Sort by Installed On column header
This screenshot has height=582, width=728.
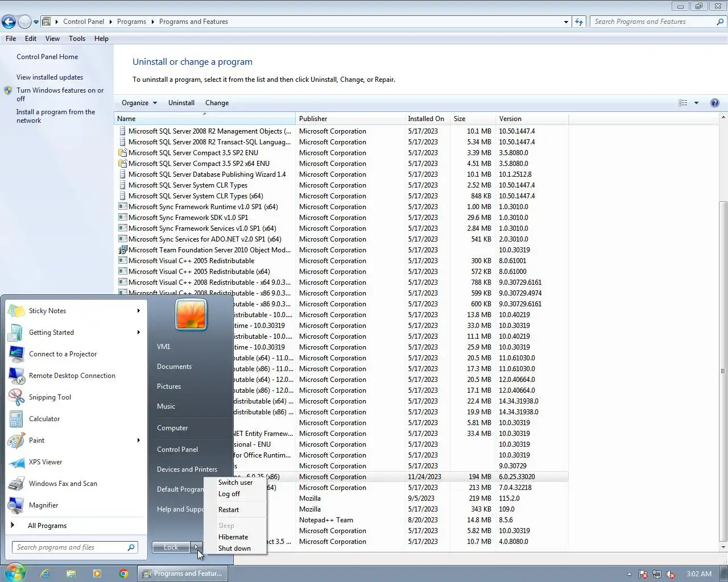pos(427,119)
